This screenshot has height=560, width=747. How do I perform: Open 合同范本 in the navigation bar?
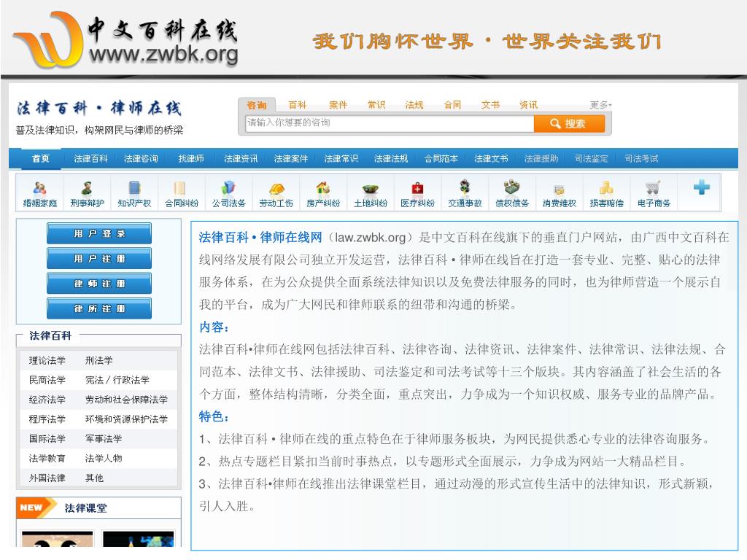coord(441,158)
